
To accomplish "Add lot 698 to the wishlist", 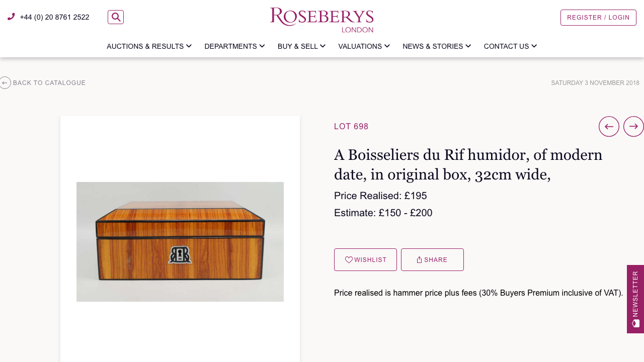I will (x=365, y=259).
